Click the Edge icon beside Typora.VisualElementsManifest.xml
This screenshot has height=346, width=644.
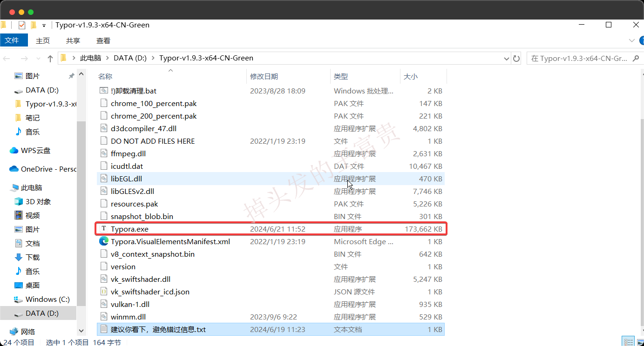pyautogui.click(x=104, y=241)
